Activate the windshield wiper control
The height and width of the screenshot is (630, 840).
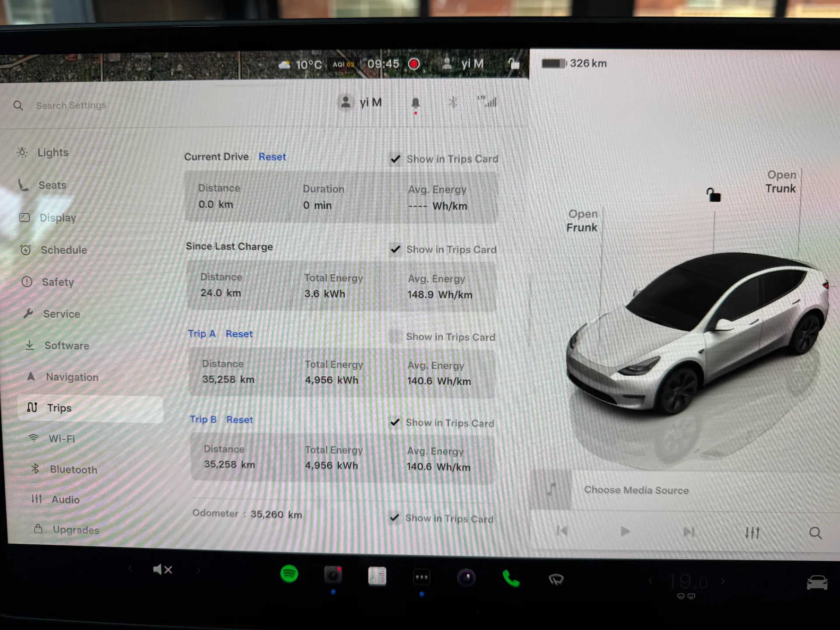coord(556,580)
